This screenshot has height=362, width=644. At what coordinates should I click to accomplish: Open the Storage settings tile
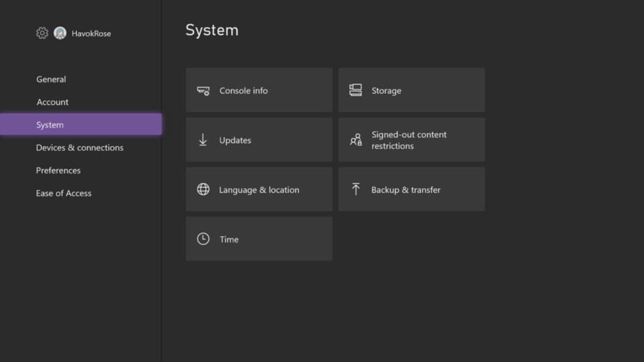411,90
